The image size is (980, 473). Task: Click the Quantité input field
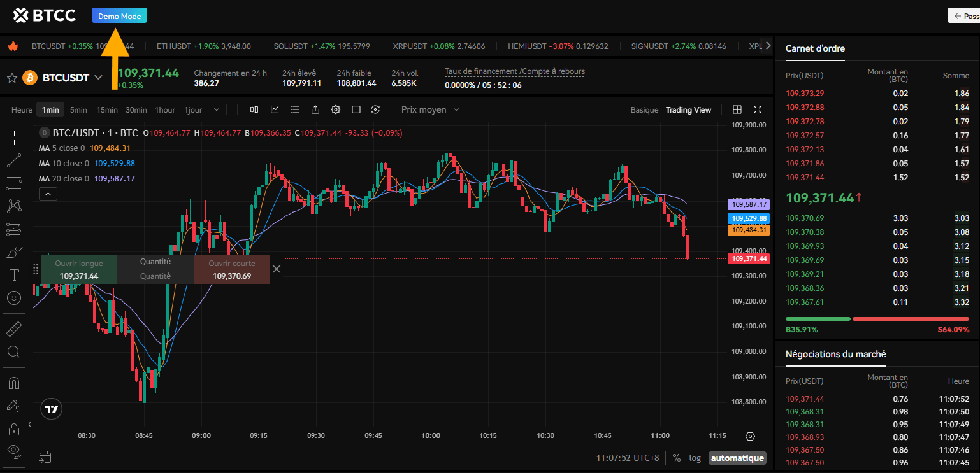click(155, 276)
